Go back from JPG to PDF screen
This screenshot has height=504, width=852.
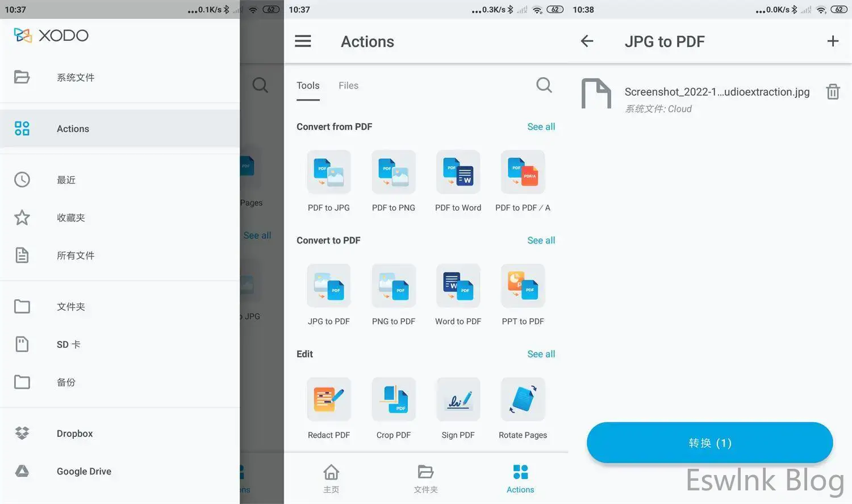[587, 41]
